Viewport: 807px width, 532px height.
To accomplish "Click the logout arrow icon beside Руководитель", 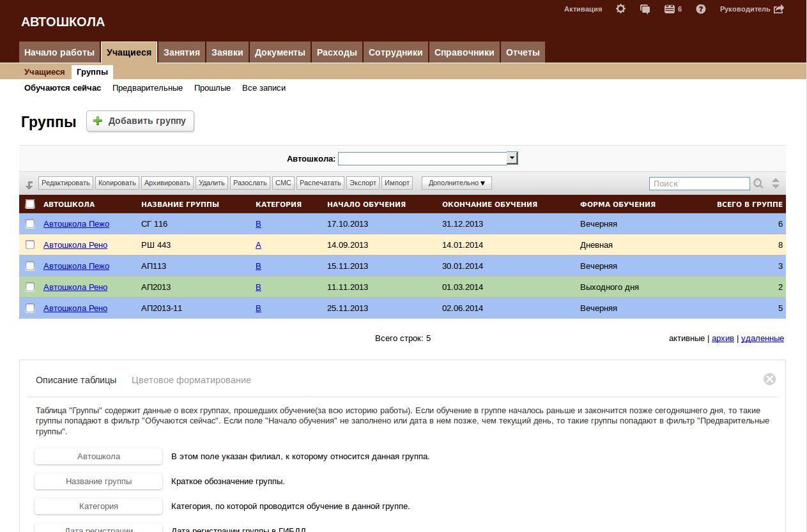I will (779, 9).
